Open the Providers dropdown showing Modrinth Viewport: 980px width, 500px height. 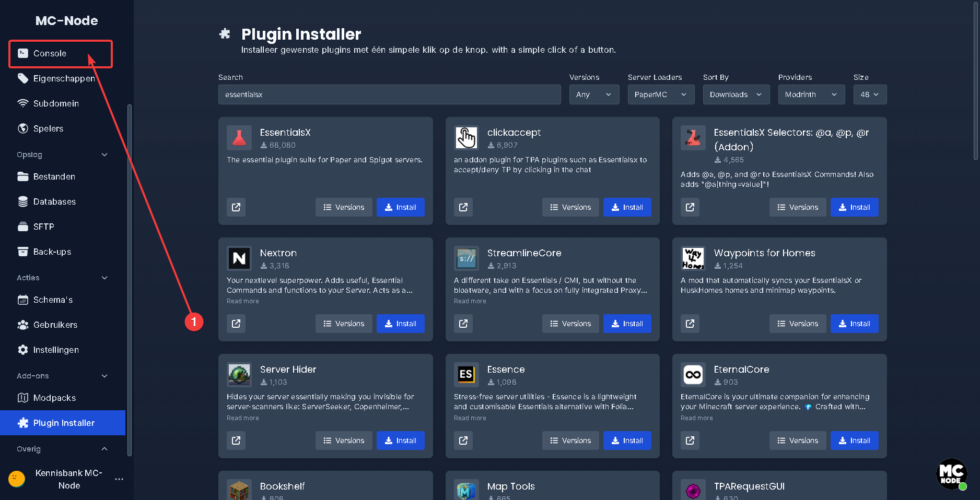[x=811, y=94]
